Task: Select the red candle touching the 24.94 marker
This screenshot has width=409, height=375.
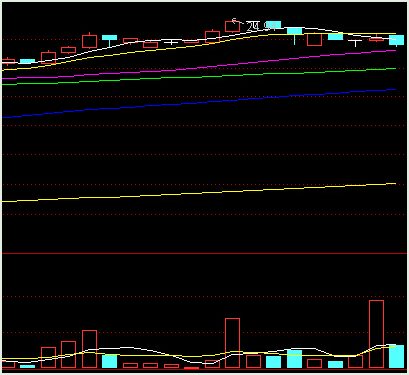Action: 232,26
